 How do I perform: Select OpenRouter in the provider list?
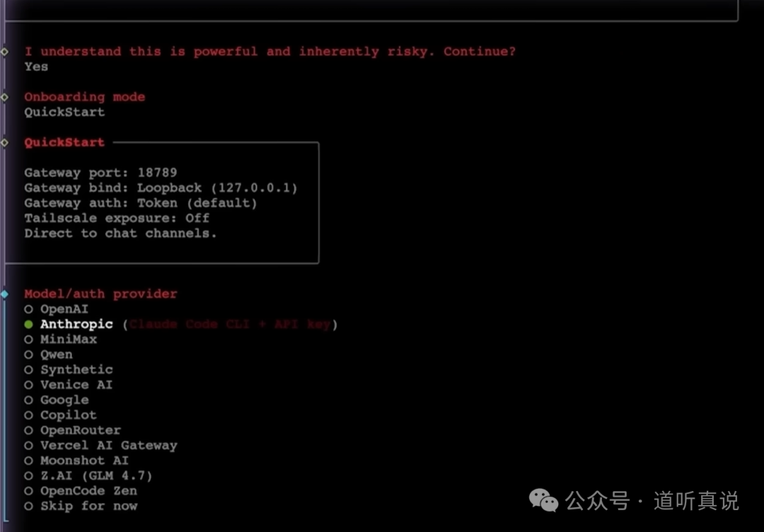pos(73,429)
